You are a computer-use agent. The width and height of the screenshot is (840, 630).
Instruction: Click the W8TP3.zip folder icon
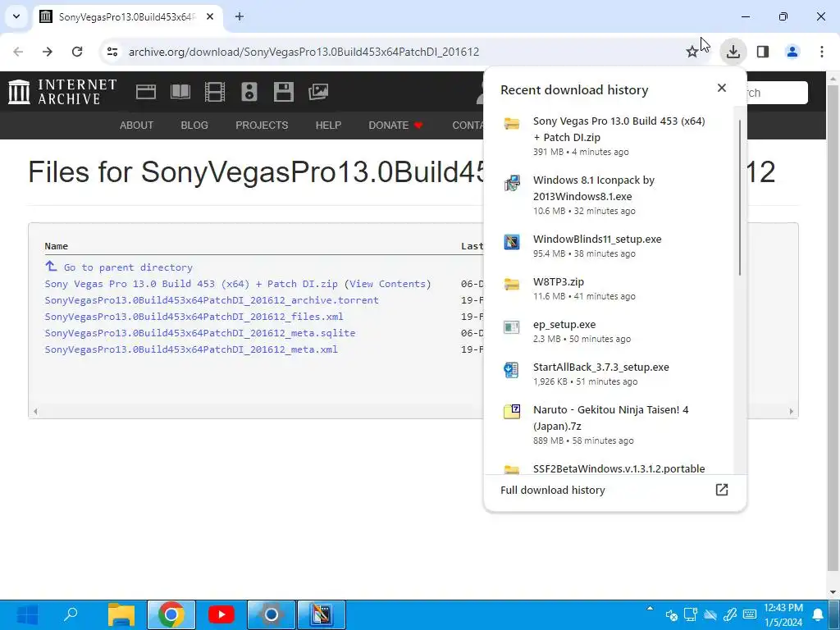pyautogui.click(x=512, y=284)
